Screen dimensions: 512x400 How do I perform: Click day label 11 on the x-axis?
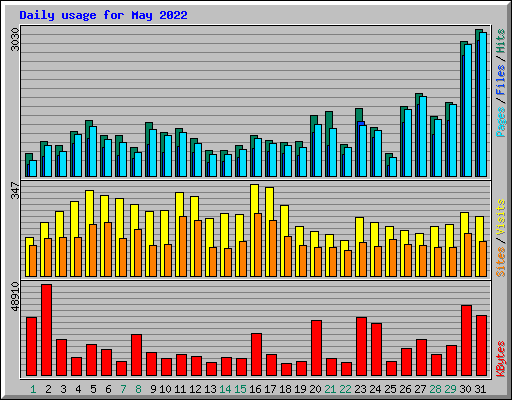click(180, 389)
